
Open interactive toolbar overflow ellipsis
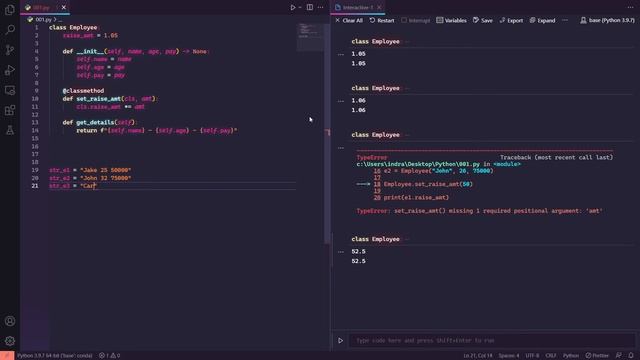click(565, 20)
